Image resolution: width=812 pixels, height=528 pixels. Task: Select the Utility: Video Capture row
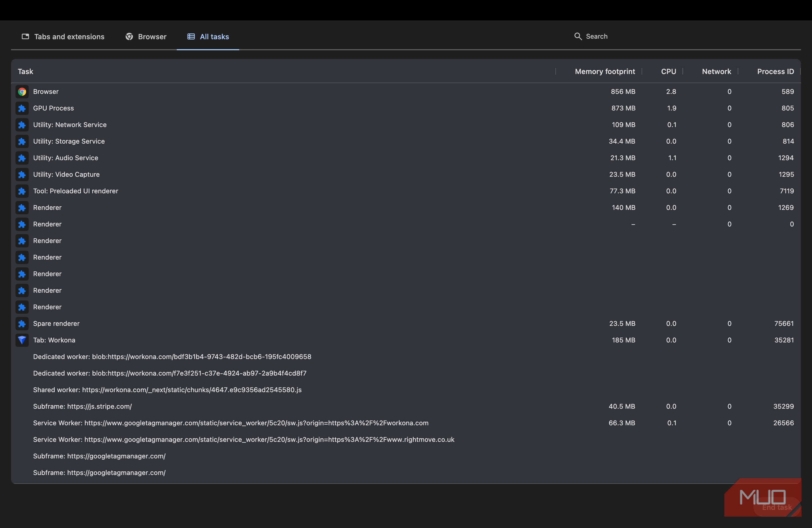(406, 175)
